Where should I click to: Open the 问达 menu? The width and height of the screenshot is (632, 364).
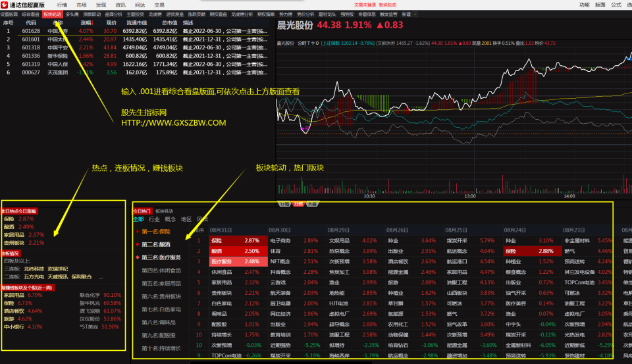point(140,5)
